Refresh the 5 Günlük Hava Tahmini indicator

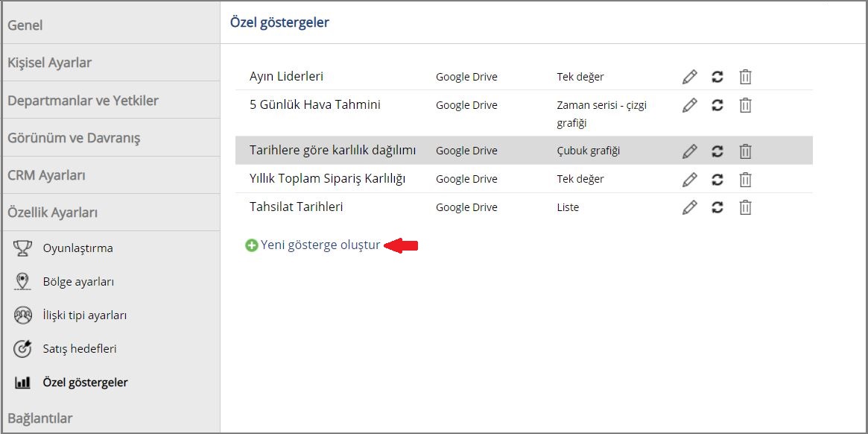pyautogui.click(x=717, y=104)
